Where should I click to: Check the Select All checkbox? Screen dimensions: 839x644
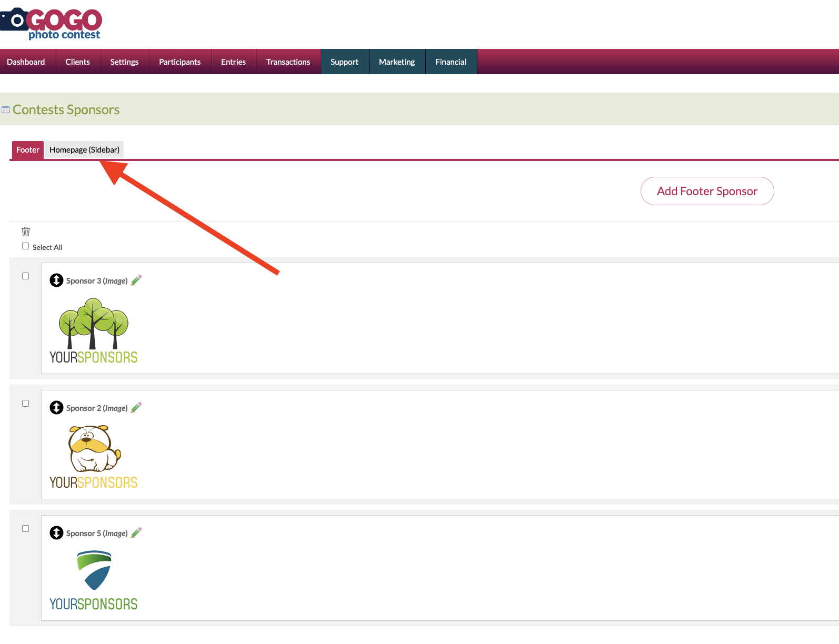click(x=25, y=246)
